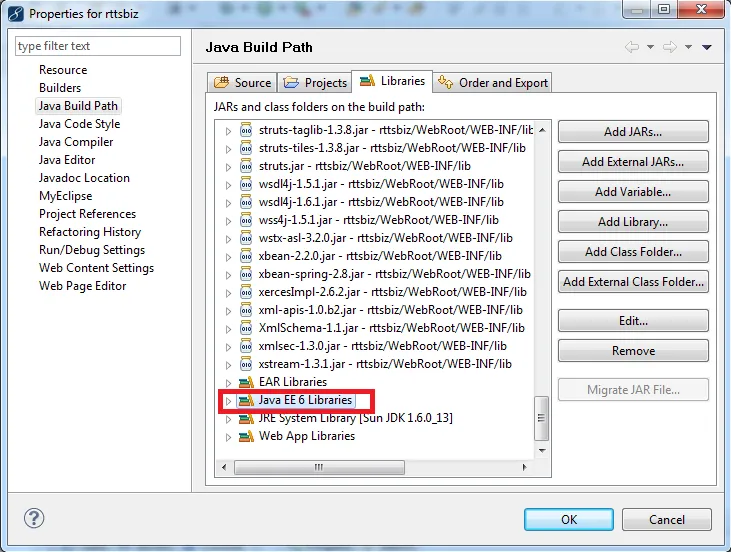Viewport: 731px width, 552px height.
Task: Open the back history dropdown arrow
Action: pyautogui.click(x=650, y=47)
